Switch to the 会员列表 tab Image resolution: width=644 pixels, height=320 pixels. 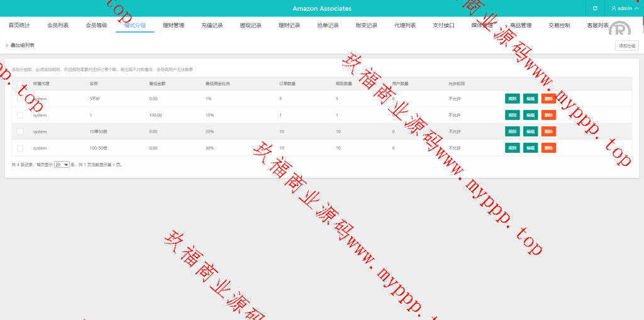58,25
